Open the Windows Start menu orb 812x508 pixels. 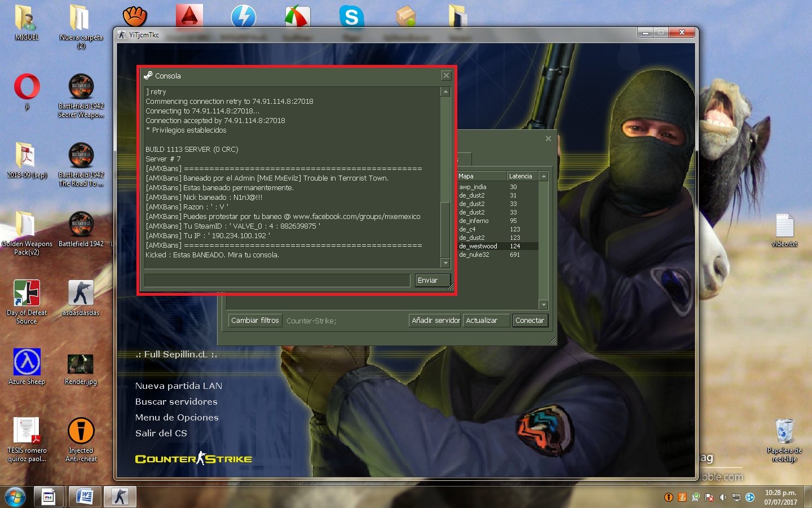(15, 497)
